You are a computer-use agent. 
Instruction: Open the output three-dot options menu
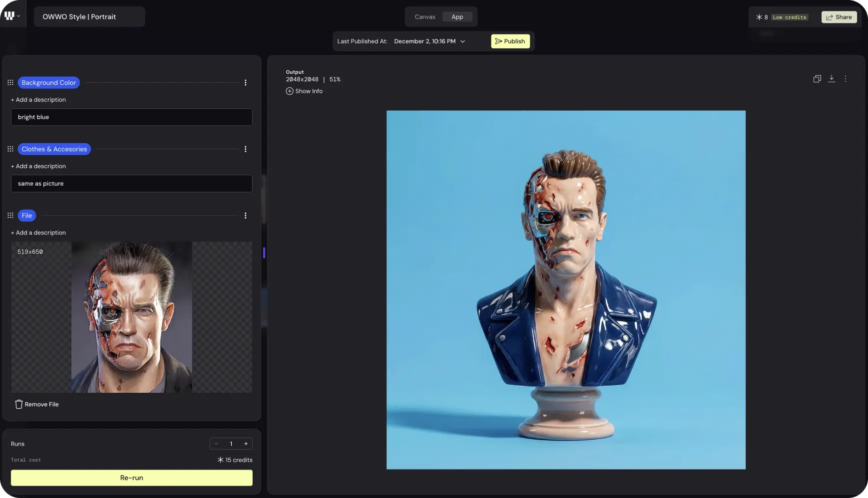pos(846,79)
